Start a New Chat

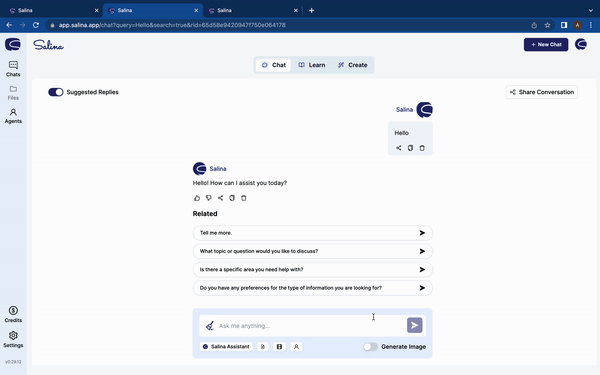[546, 44]
